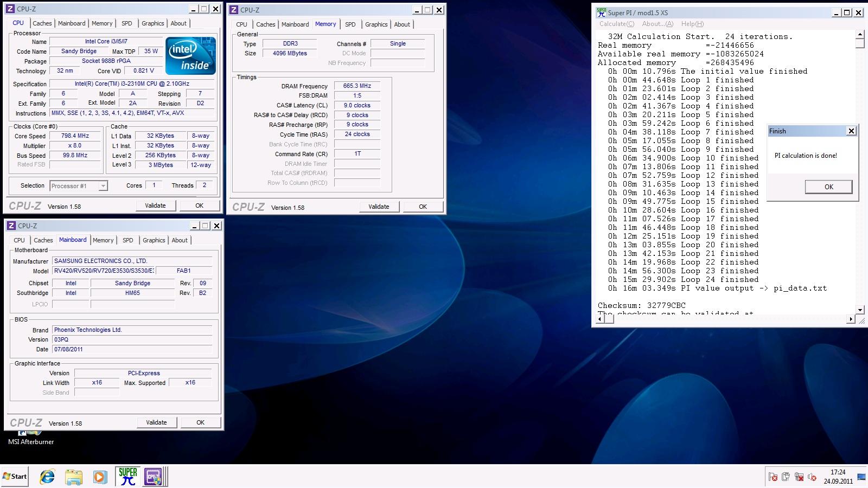
Task: Click the Link Width value x16
Action: tap(97, 382)
